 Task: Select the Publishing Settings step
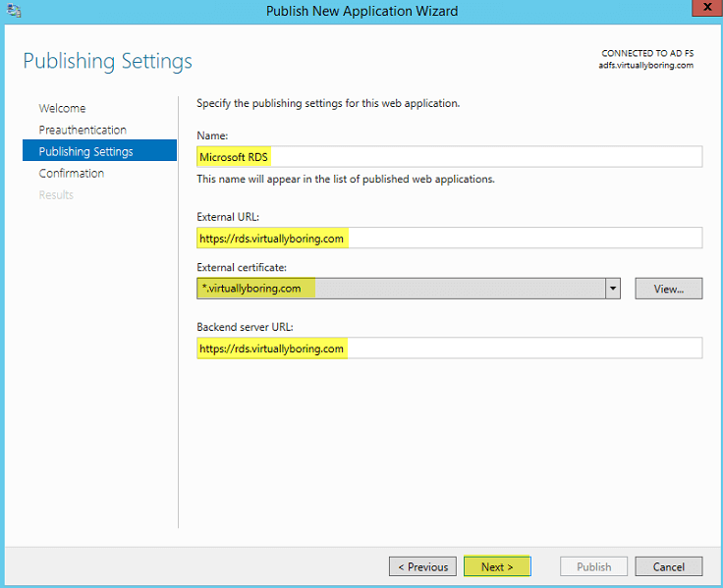[x=99, y=151]
